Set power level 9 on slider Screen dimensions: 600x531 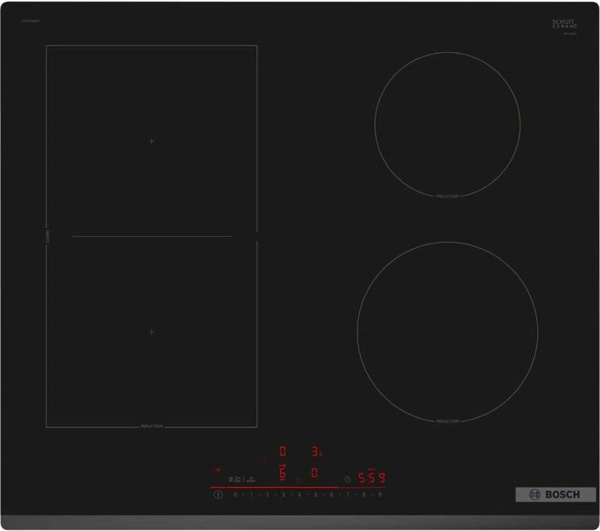(380, 494)
